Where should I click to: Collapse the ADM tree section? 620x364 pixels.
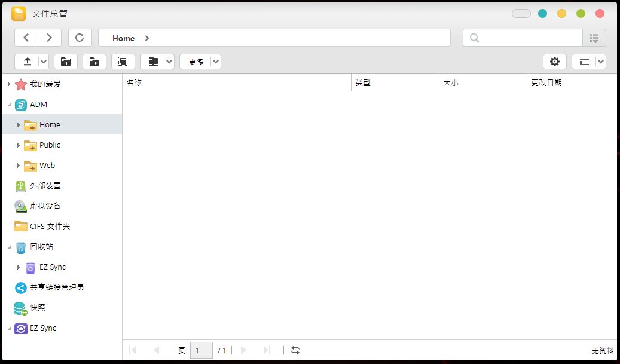click(10, 105)
